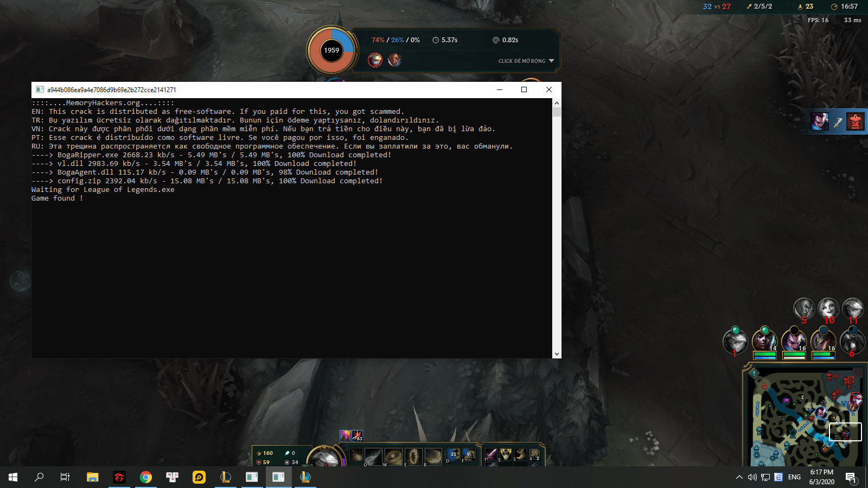The image size is (868, 488).
Task: Select the ward trinket in slot 4
Action: 534,454
